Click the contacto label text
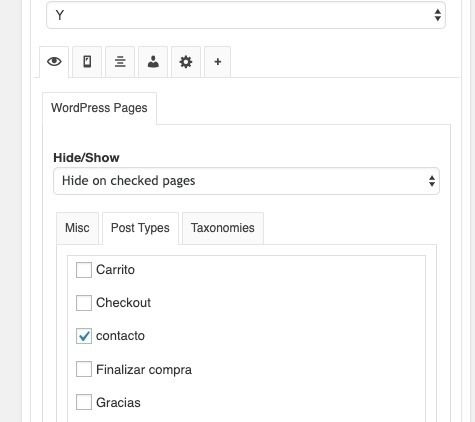The width and height of the screenshot is (475, 422). click(120, 336)
